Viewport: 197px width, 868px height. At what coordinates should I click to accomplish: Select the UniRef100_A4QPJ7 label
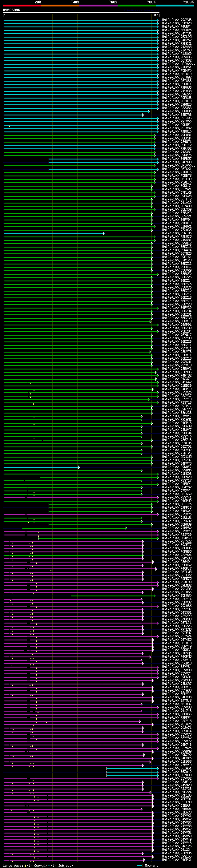(x=177, y=569)
